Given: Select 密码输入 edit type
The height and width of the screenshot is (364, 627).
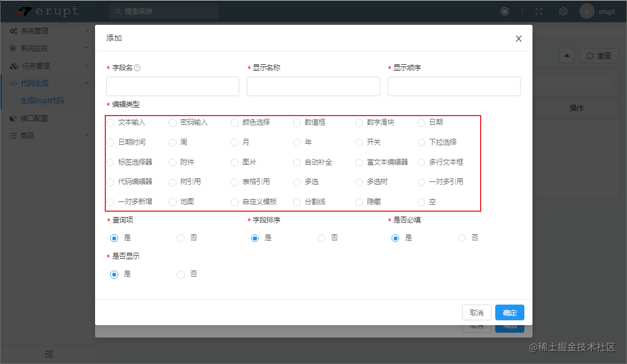Looking at the screenshot, I should click(x=172, y=123).
